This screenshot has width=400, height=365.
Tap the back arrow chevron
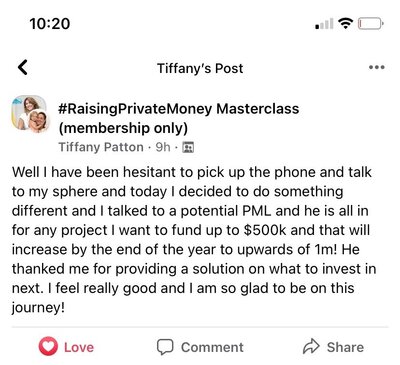pyautogui.click(x=23, y=67)
